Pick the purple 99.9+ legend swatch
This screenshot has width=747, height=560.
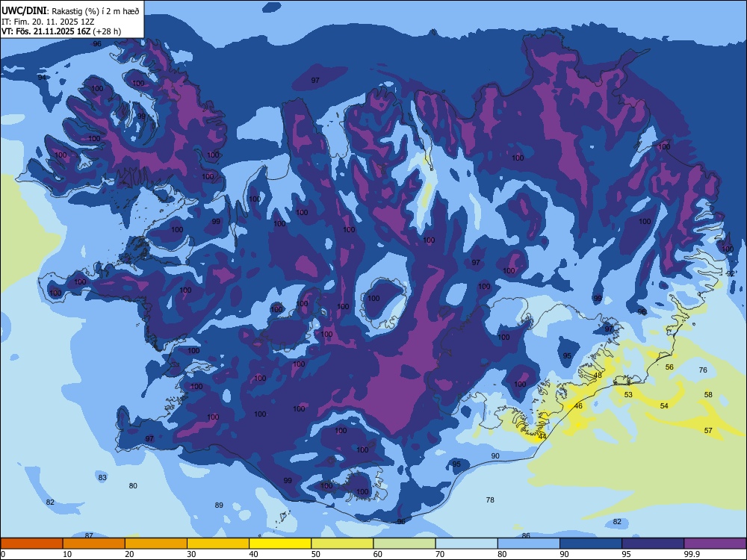coord(715,544)
